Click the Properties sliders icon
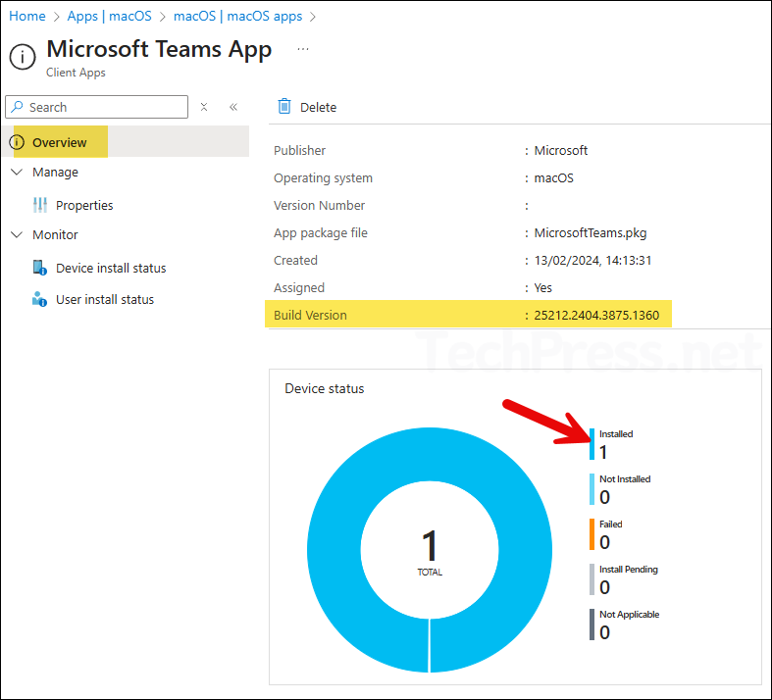 point(40,205)
